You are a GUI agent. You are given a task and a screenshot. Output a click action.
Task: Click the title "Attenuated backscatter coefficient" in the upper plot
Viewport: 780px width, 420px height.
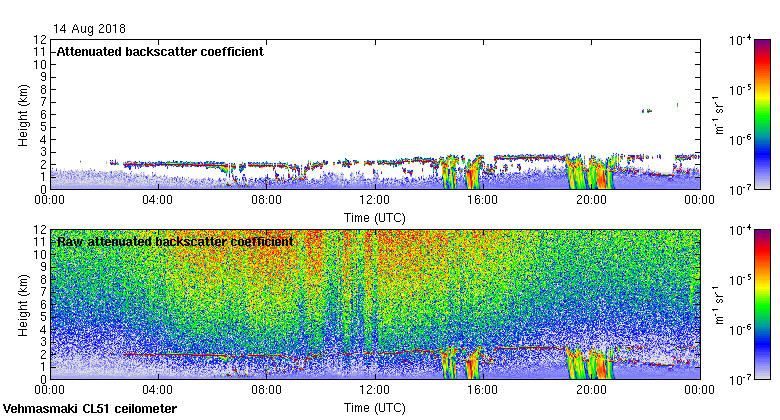pos(160,52)
